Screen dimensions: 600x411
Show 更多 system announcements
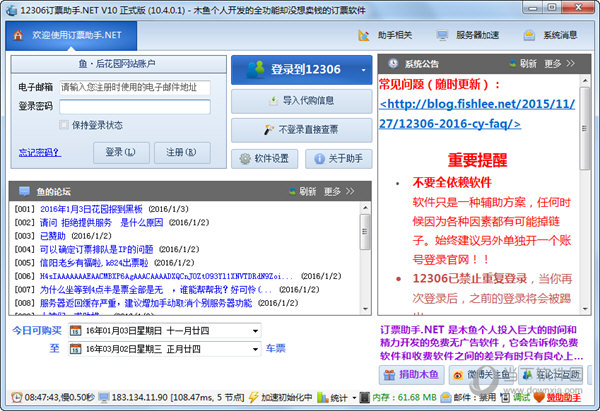coord(559,64)
